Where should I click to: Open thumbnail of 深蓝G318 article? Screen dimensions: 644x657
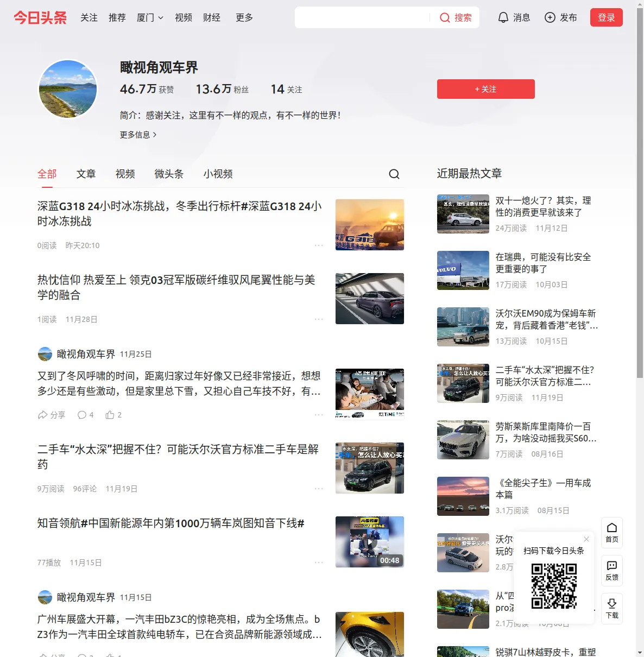[x=370, y=225]
